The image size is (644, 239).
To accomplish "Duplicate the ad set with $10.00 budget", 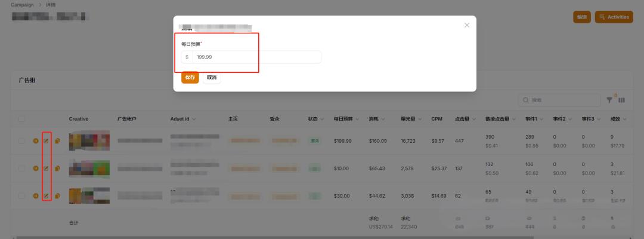I will point(57,168).
